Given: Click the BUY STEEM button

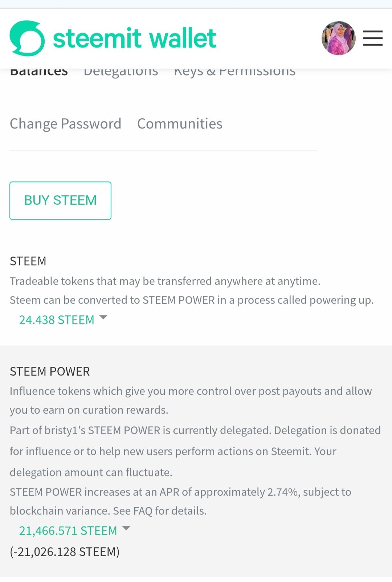Looking at the screenshot, I should [60, 201].
